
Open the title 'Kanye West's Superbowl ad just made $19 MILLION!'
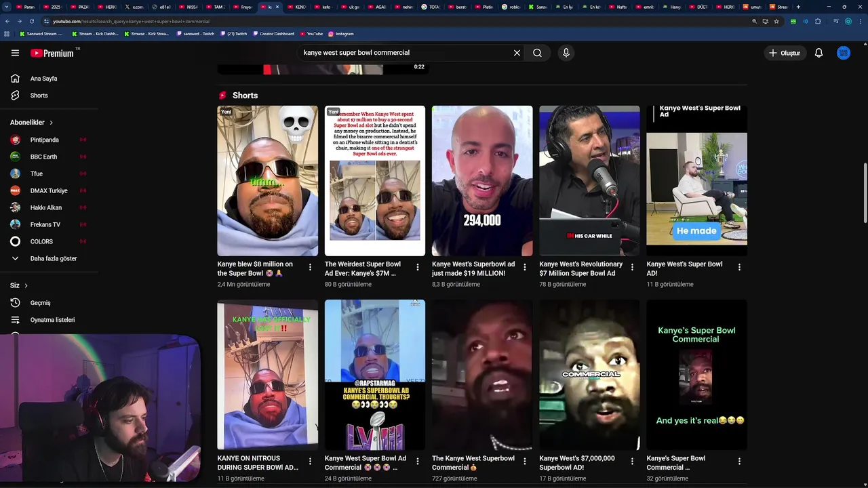473,268
